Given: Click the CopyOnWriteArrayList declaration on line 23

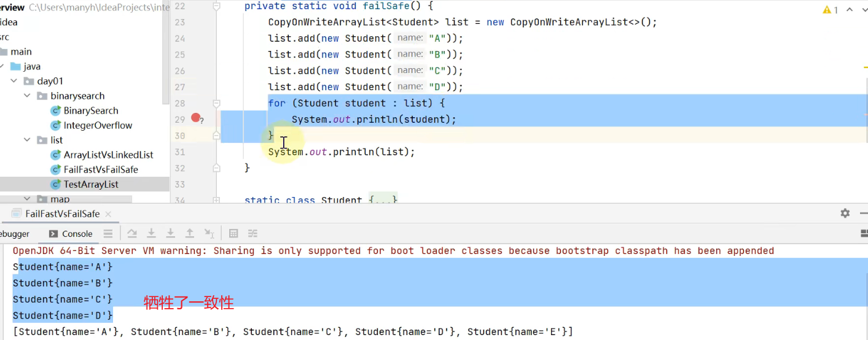Looking at the screenshot, I should pyautogui.click(x=463, y=22).
